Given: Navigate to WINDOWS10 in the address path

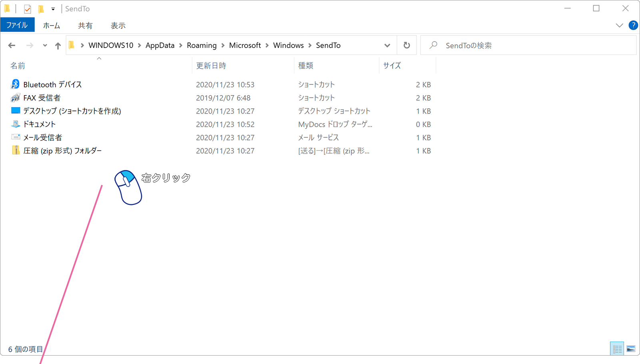Looking at the screenshot, I should pos(111,45).
